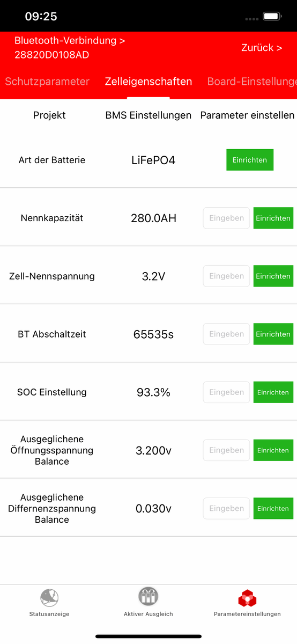Select the Zelleigenschaften tab
Image resolution: width=297 pixels, height=644 pixels.
click(x=148, y=82)
